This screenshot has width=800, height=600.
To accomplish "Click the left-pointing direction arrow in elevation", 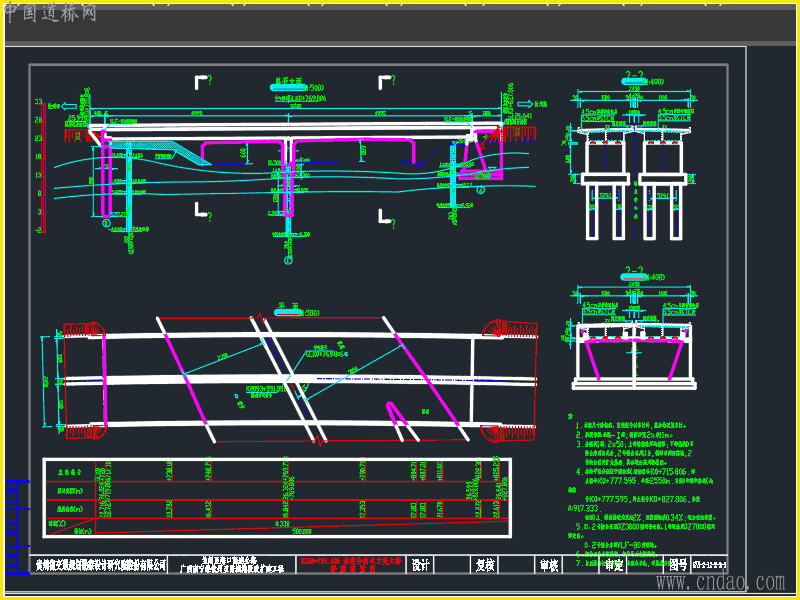I will pos(68,107).
